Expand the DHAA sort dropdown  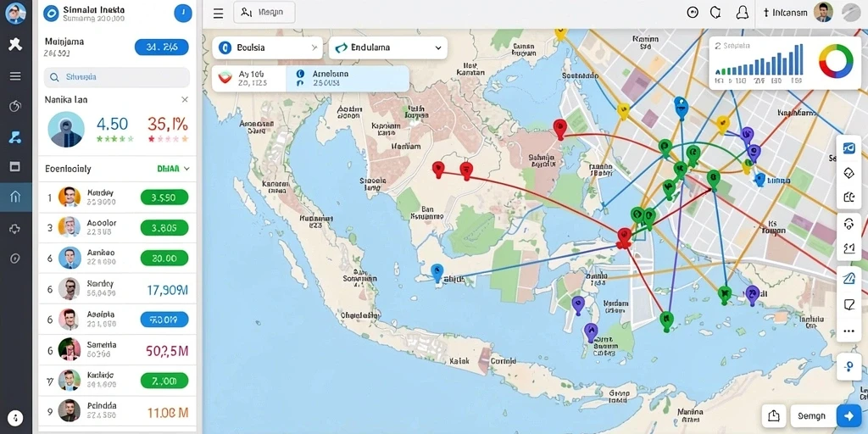point(173,169)
